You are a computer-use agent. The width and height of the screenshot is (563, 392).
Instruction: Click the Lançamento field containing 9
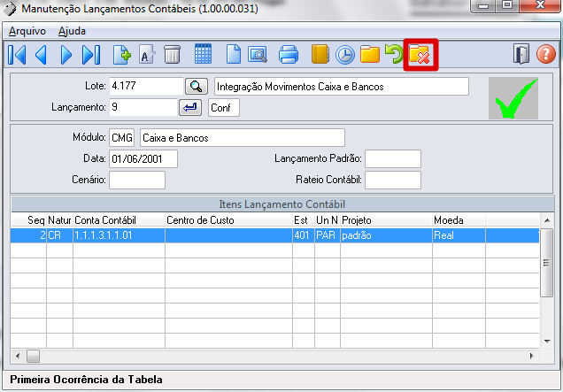143,107
